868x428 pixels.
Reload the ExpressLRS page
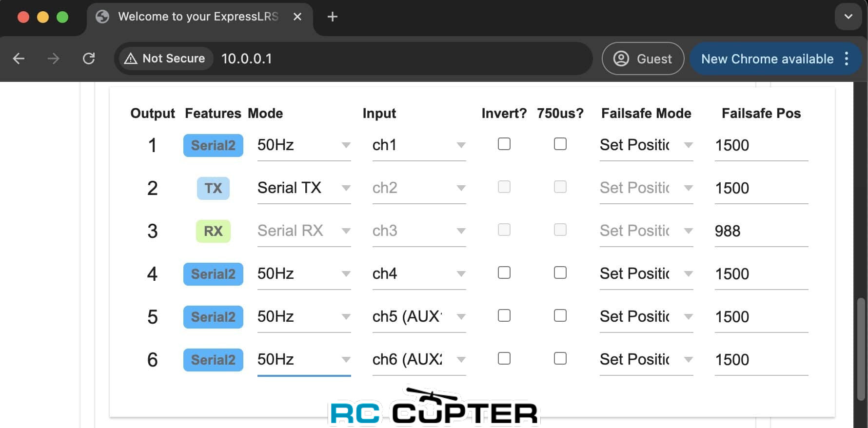[x=89, y=58]
